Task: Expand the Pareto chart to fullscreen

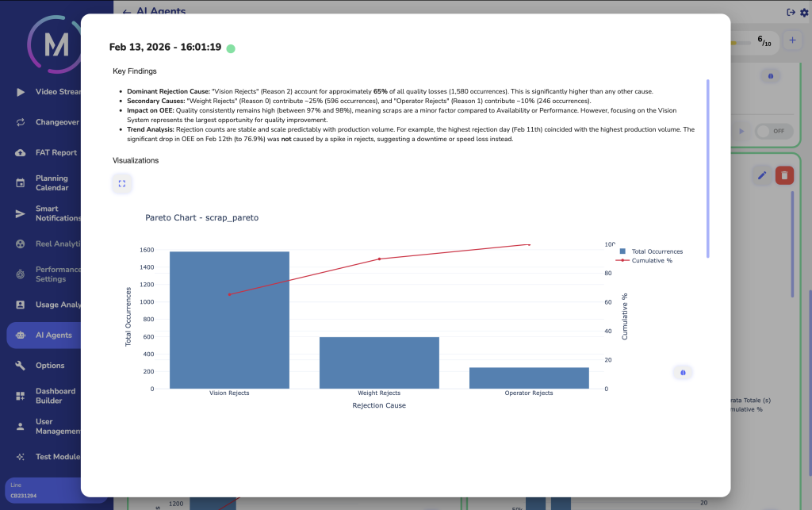Action: (x=121, y=183)
